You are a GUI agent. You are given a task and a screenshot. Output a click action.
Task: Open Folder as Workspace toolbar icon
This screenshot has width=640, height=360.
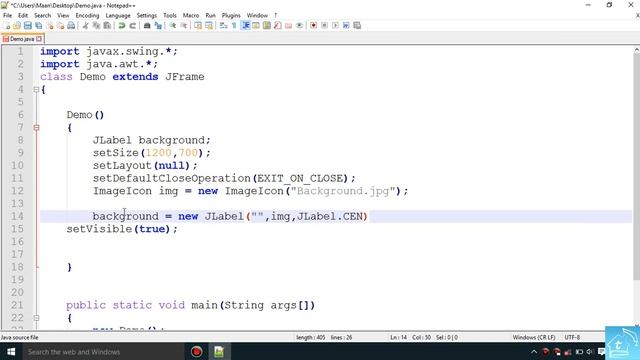coord(288,25)
